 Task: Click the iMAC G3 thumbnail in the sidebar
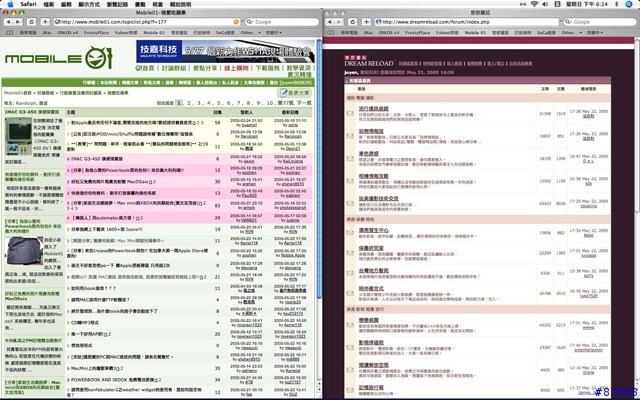tap(18, 137)
